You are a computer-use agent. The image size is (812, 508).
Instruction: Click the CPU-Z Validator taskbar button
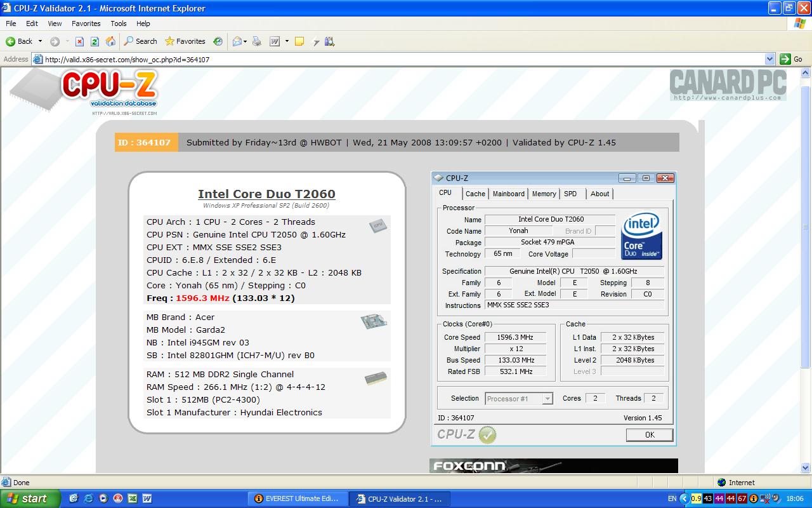point(400,499)
